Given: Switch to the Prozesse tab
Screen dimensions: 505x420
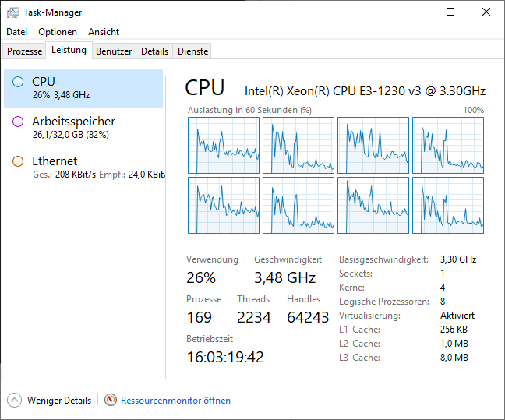Looking at the screenshot, I should pyautogui.click(x=24, y=51).
